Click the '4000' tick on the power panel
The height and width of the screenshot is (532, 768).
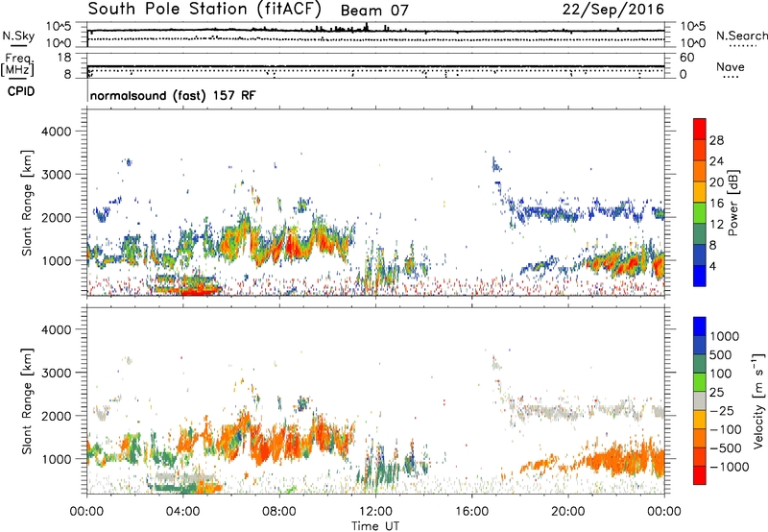tap(56, 132)
